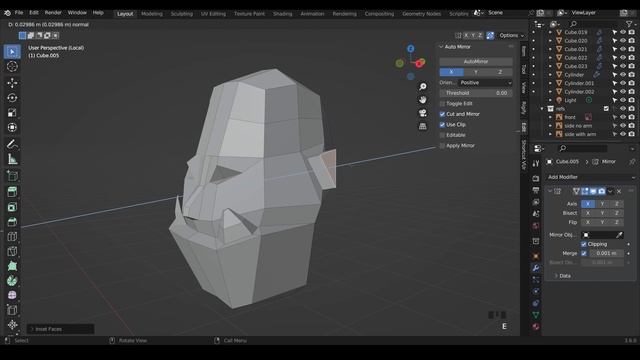Open the Mirror modifier extras dropdown arrow
The image size is (640, 360).
click(x=610, y=191)
